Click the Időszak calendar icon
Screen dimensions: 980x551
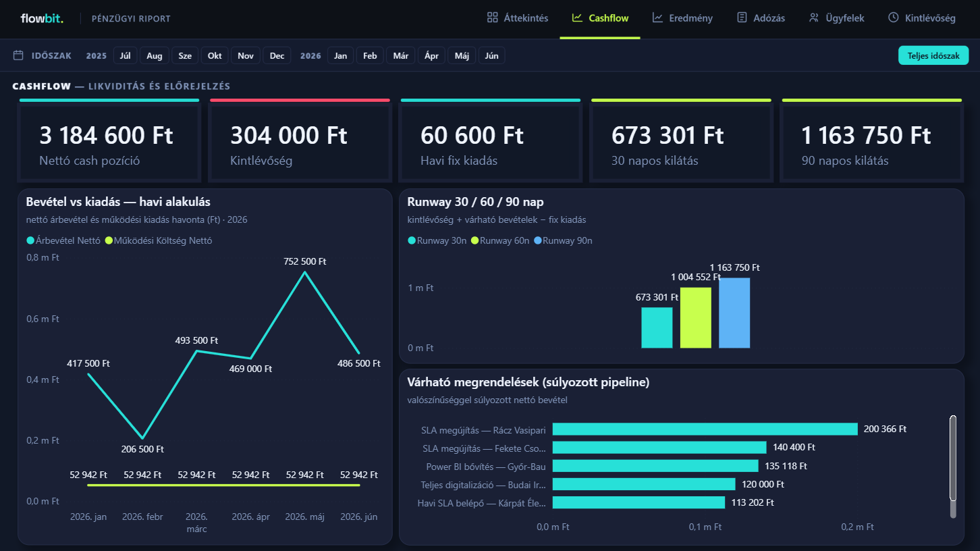19,55
